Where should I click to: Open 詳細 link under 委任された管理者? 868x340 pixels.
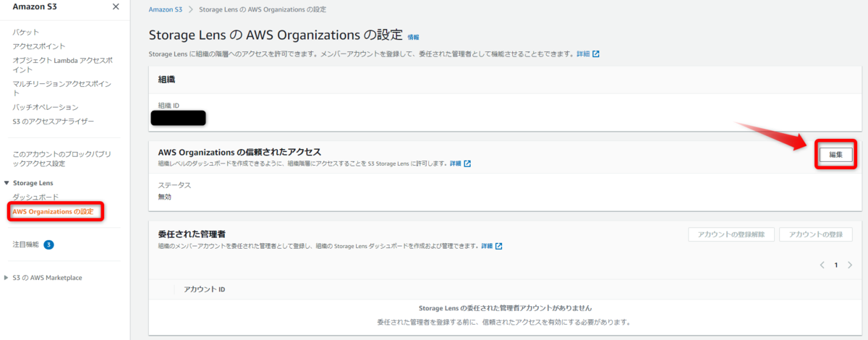tap(487, 246)
